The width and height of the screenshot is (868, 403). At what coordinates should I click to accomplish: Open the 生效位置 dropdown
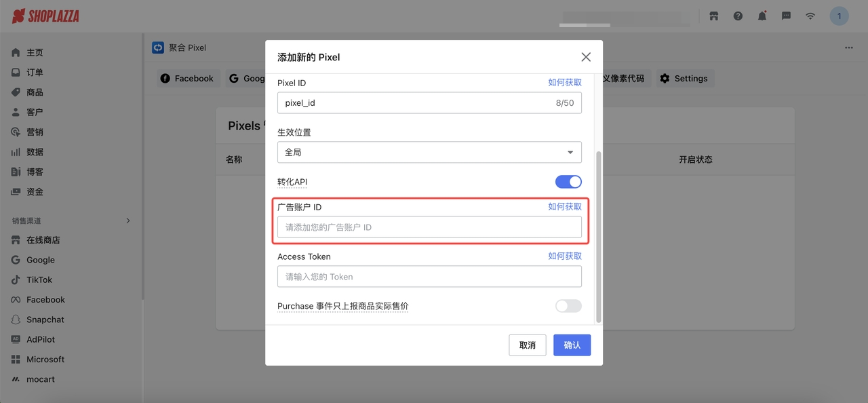429,153
